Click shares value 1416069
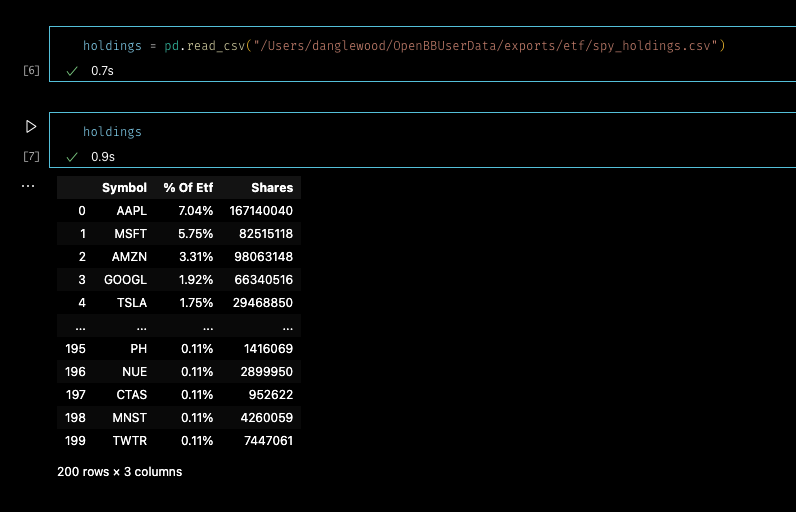Image resolution: width=796 pixels, height=512 pixels. (269, 349)
